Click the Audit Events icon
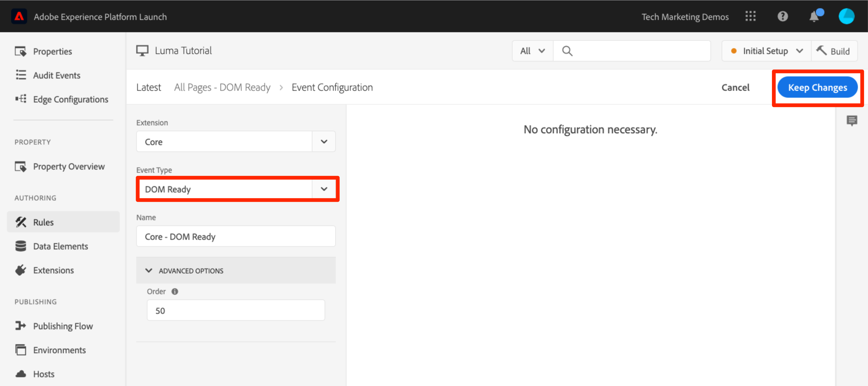The width and height of the screenshot is (868, 386). click(x=20, y=75)
